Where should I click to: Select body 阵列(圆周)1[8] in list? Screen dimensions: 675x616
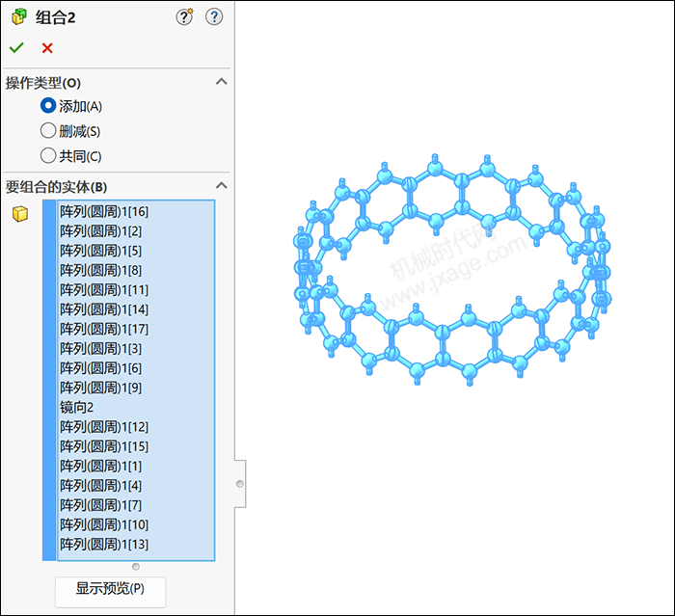coord(136,270)
